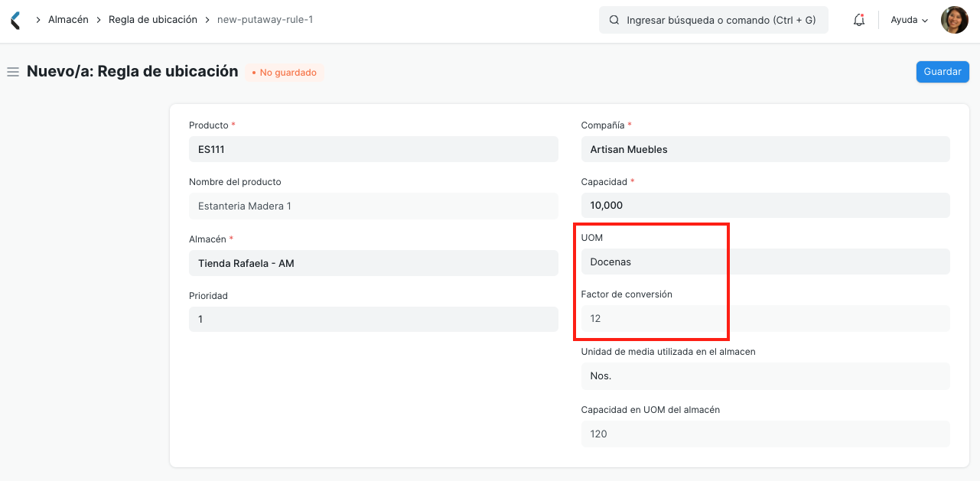Click the Capacidad en UOM del almacén label
The image size is (980, 481).
pos(650,409)
